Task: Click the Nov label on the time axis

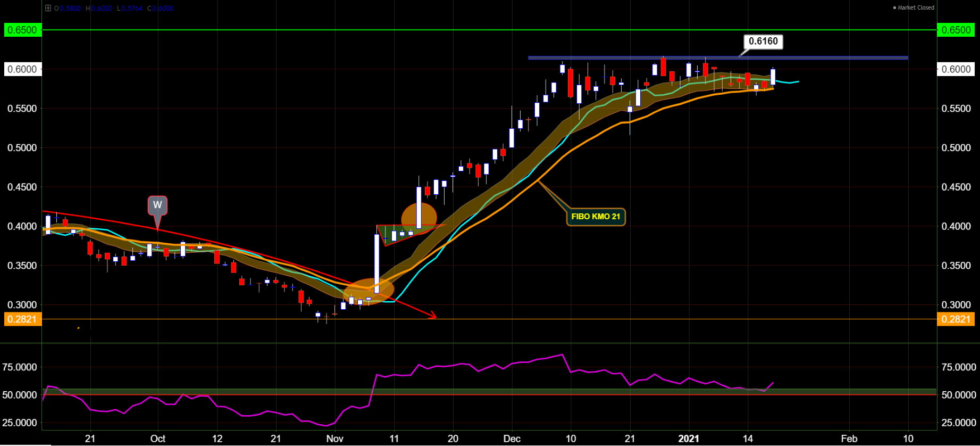Action: 334,439
